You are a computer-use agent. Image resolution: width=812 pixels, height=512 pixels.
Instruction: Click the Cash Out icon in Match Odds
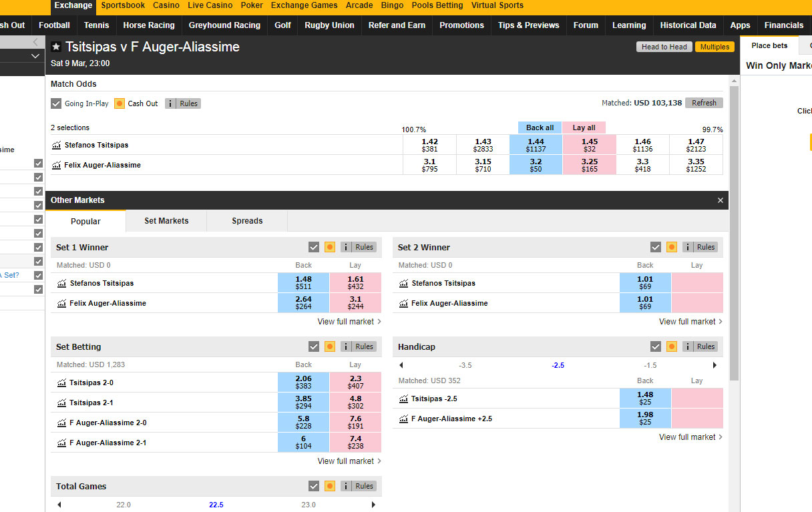click(x=120, y=103)
